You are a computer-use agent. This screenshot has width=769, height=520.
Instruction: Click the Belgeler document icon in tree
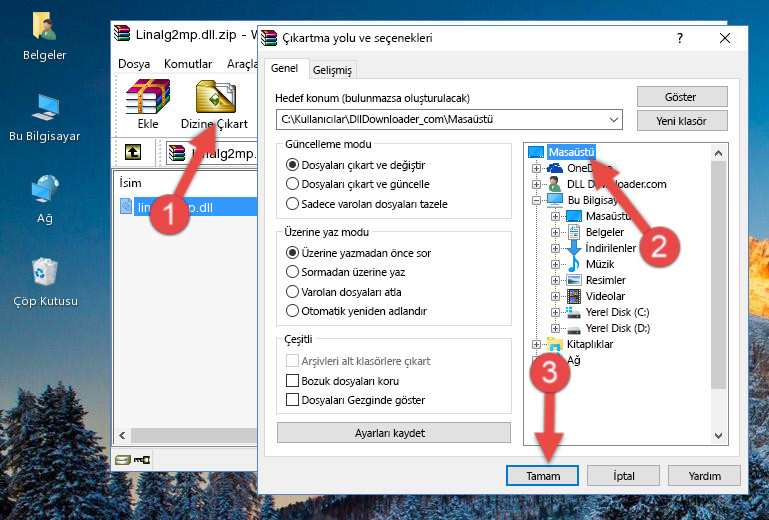tap(573, 232)
